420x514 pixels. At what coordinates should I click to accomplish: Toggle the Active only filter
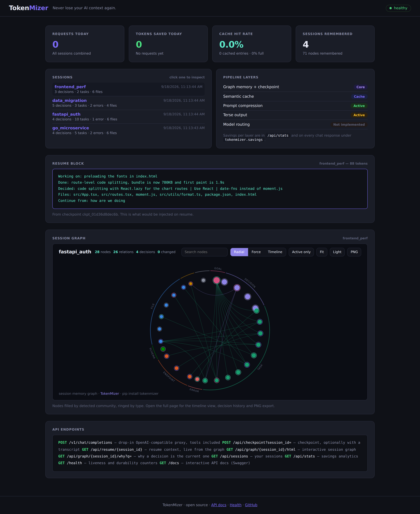(x=301, y=252)
